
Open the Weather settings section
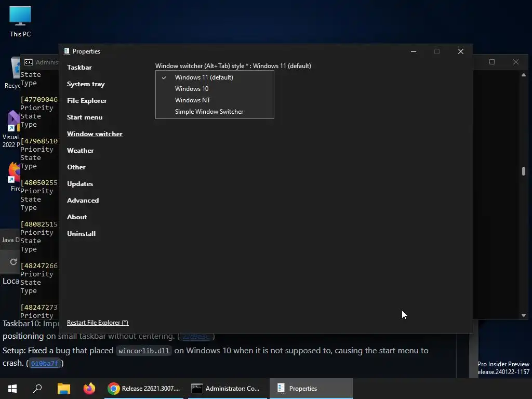[x=81, y=150]
